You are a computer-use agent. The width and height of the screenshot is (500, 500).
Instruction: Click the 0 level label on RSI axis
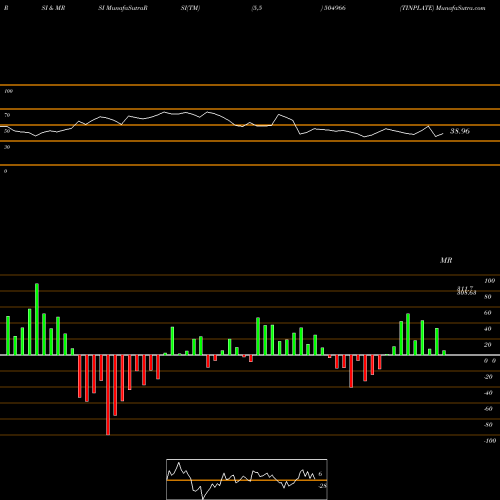point(5,171)
